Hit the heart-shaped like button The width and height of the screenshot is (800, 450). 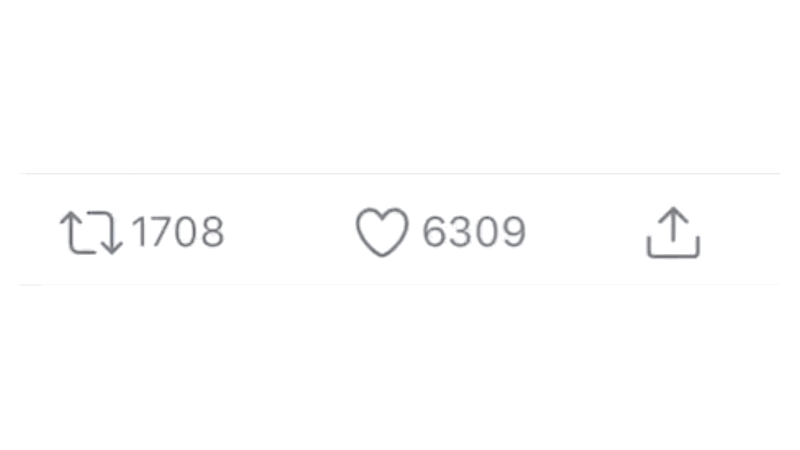(382, 232)
